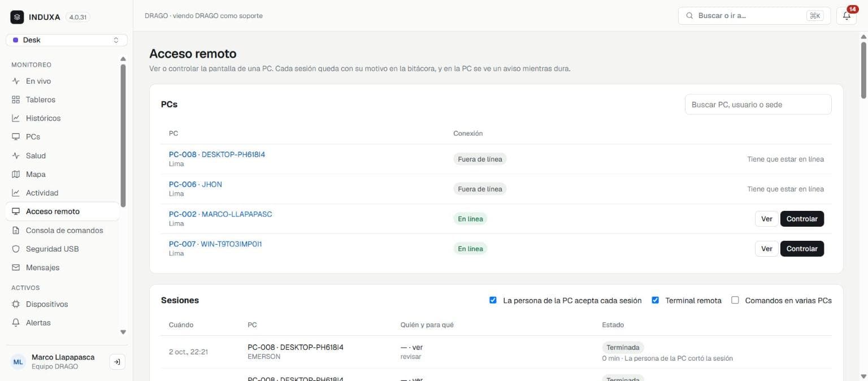This screenshot has height=381, width=868.
Task: Open the Tableros grid icon
Action: point(16,99)
